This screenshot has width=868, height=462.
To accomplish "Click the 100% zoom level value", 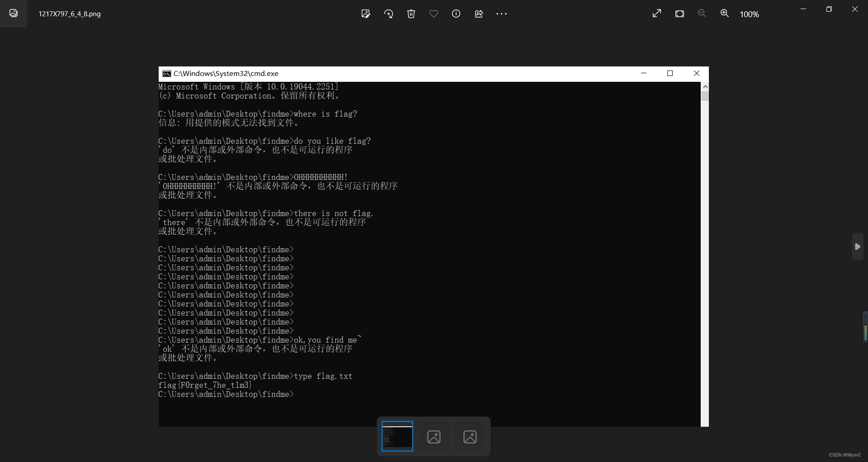I will [x=749, y=14].
